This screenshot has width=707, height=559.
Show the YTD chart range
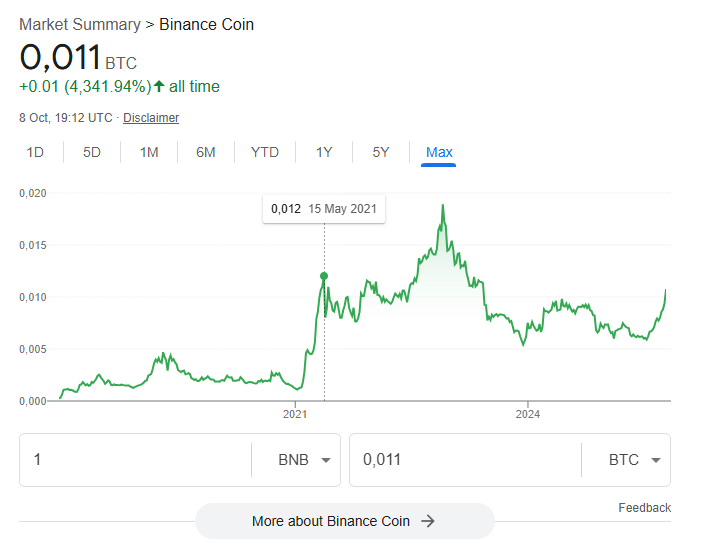pyautogui.click(x=265, y=152)
